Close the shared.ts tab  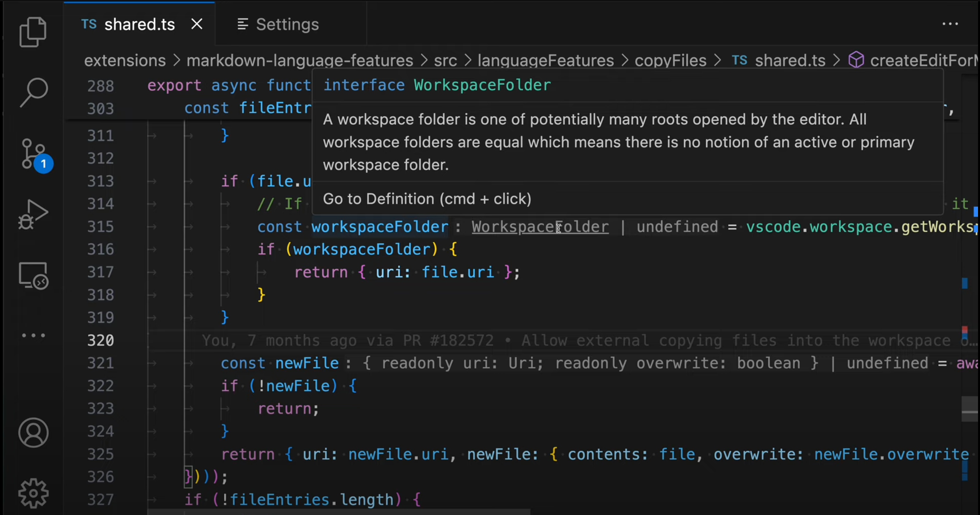point(197,24)
